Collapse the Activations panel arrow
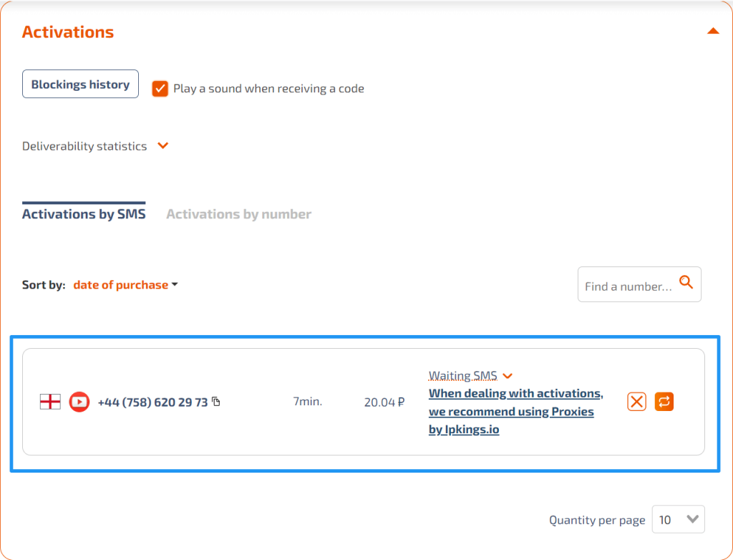This screenshot has width=733, height=560. [x=712, y=32]
